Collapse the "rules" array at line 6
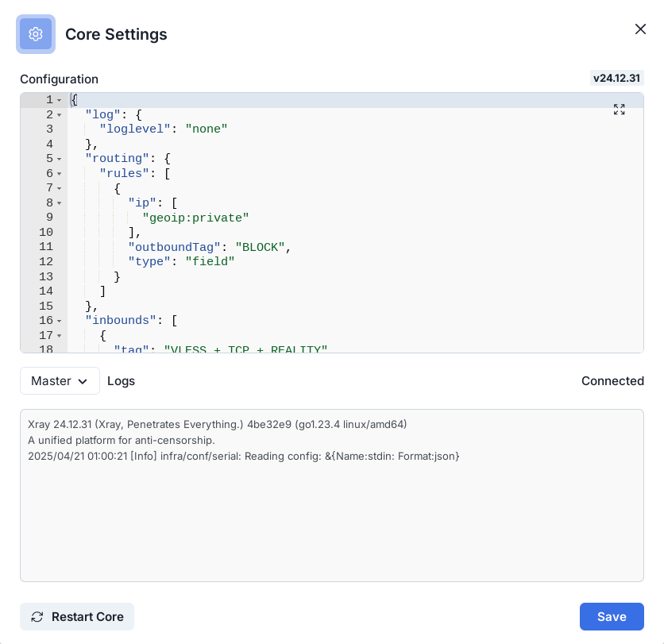Screen dimensions: 664x644 (x=60, y=174)
